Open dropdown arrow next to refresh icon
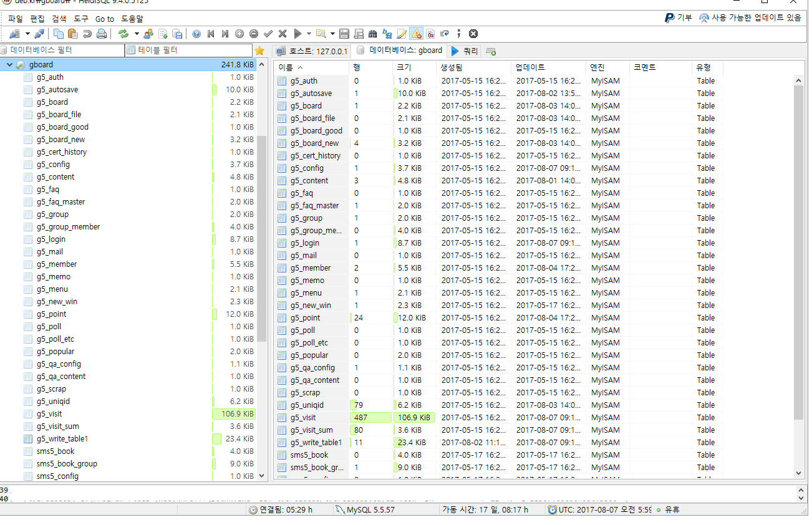Image resolution: width=812 pixels, height=525 pixels. coord(136,34)
